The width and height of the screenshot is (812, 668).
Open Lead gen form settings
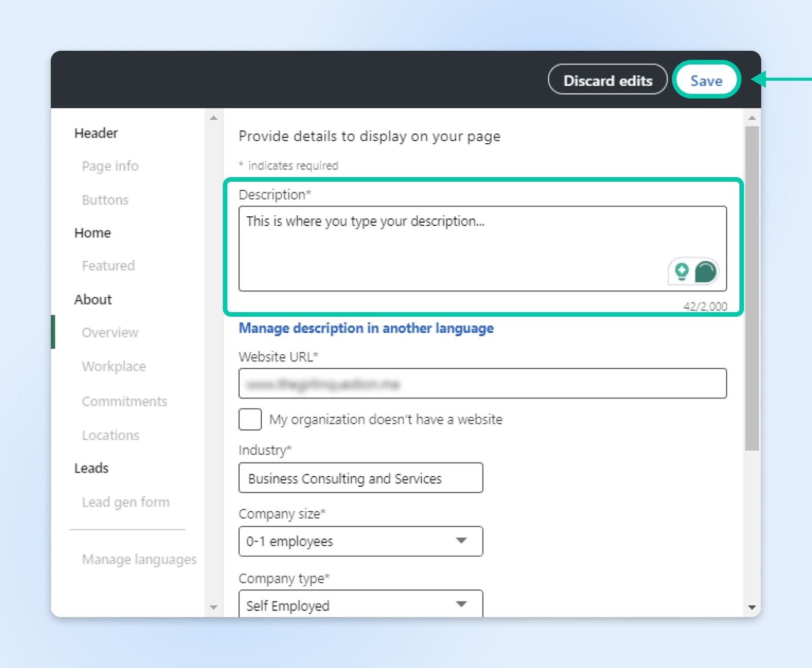[x=126, y=502]
